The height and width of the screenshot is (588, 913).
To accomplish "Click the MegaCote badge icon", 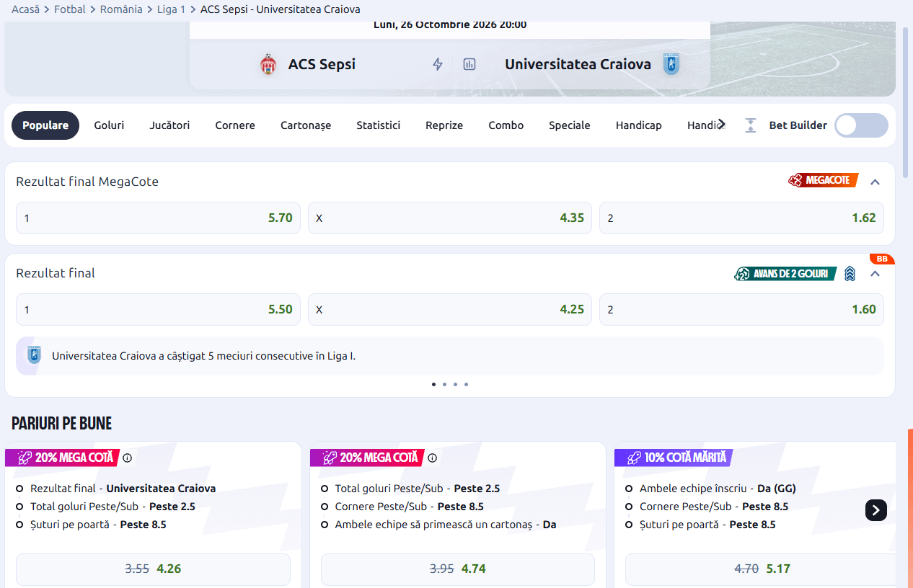I will pos(823,180).
